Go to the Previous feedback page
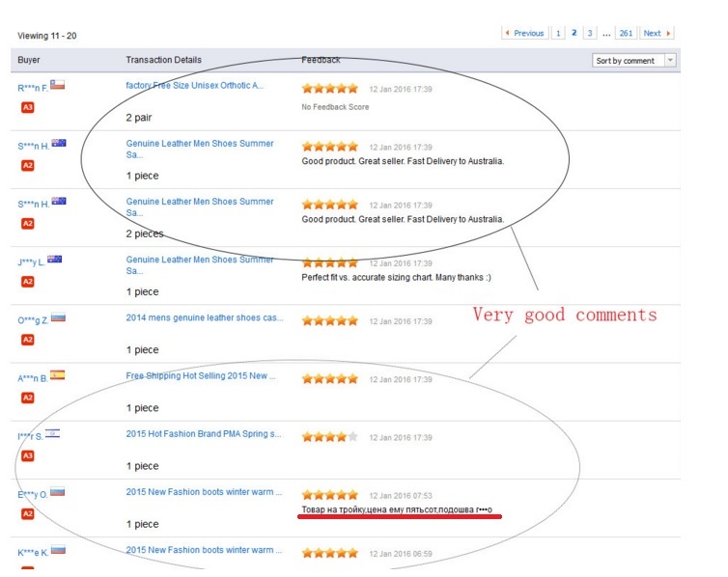This screenshot has width=728, height=577. pyautogui.click(x=524, y=33)
